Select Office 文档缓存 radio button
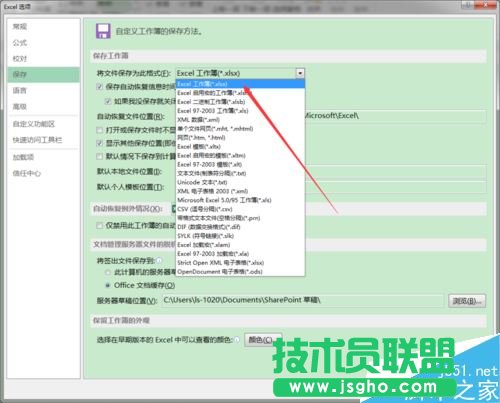The width and height of the screenshot is (500, 403). tap(108, 285)
